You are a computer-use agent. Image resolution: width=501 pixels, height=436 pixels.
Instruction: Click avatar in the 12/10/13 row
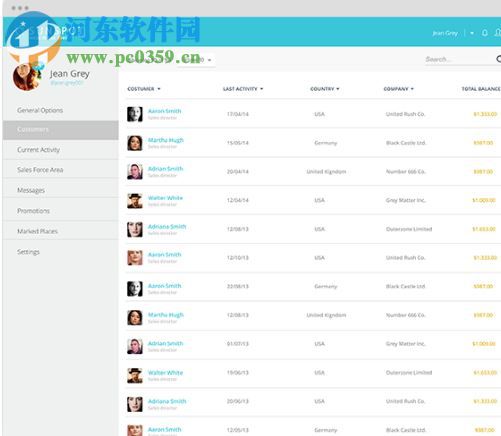[135, 258]
